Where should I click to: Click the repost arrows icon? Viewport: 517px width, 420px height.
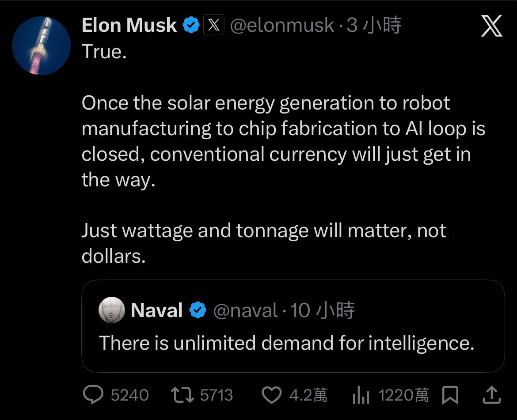(x=182, y=395)
